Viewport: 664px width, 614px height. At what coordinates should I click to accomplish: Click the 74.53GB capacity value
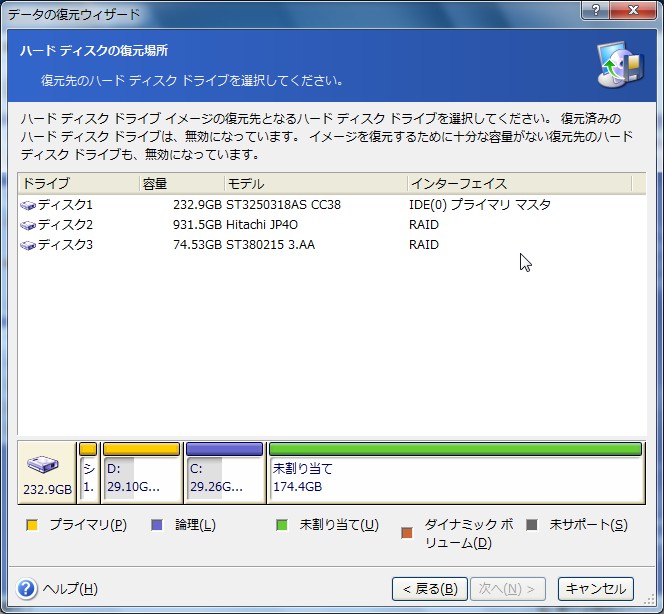(197, 245)
